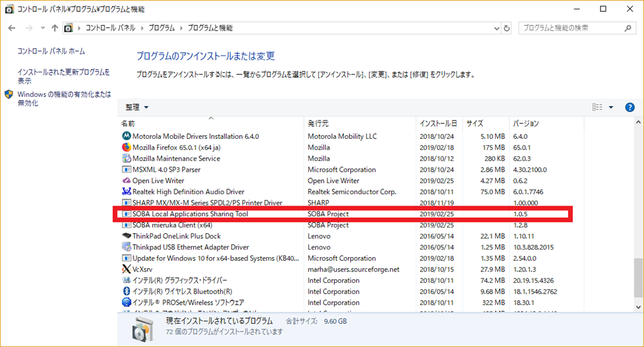The image size is (644, 347).
Task: Select MSXML 4.0 SP3 Parser name
Action: pos(166,169)
